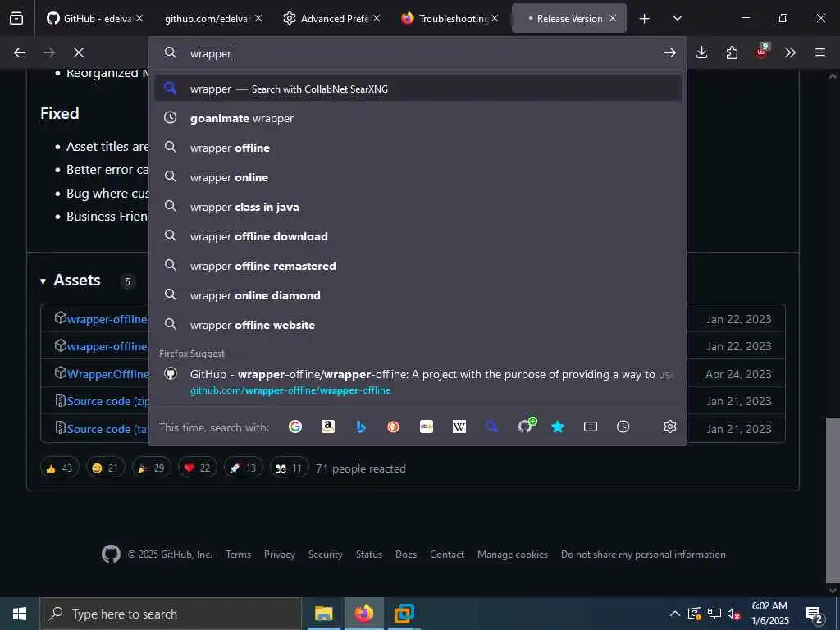
Task: Click the Go arrow in address bar
Action: (669, 52)
